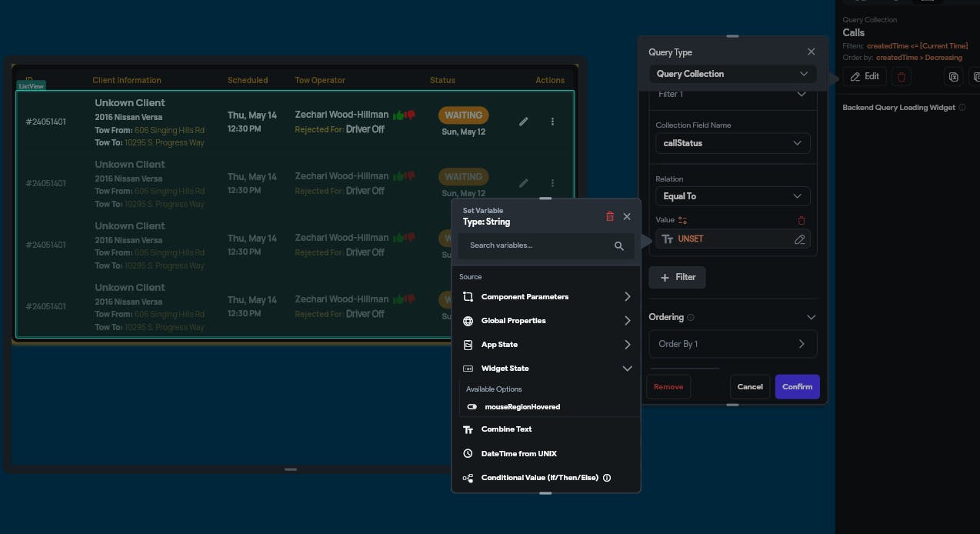Click the mouseRegionHovered toggle icon
The image size is (980, 534).
(x=472, y=406)
